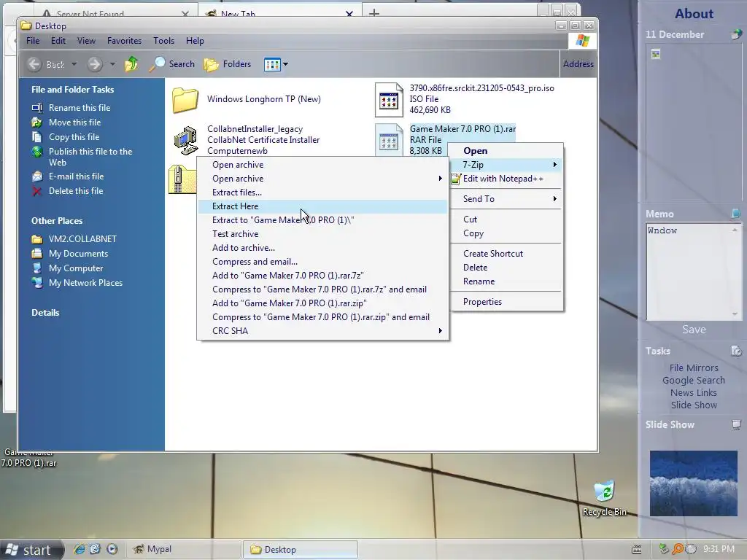The width and height of the screenshot is (747, 560).
Task: Open VM2.COLLABNET in Other Places
Action: (x=82, y=239)
